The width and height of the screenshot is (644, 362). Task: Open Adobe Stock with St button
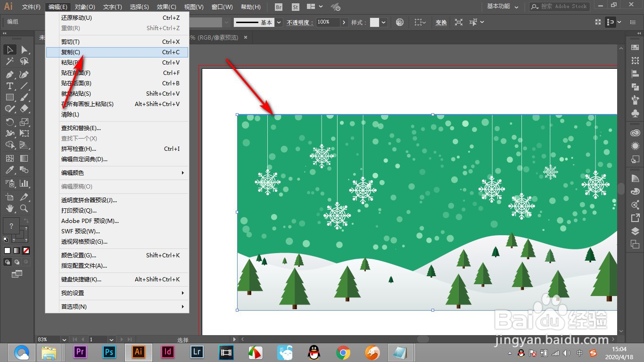coord(296,7)
